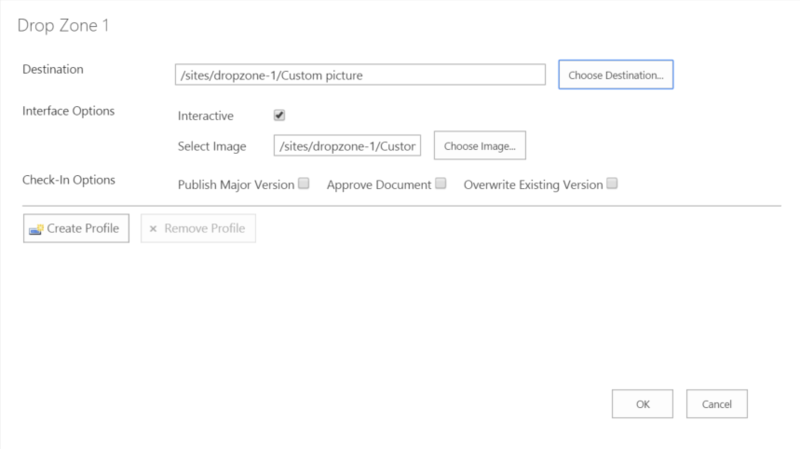Click the Select Image label text
The width and height of the screenshot is (800, 449).
211,147
